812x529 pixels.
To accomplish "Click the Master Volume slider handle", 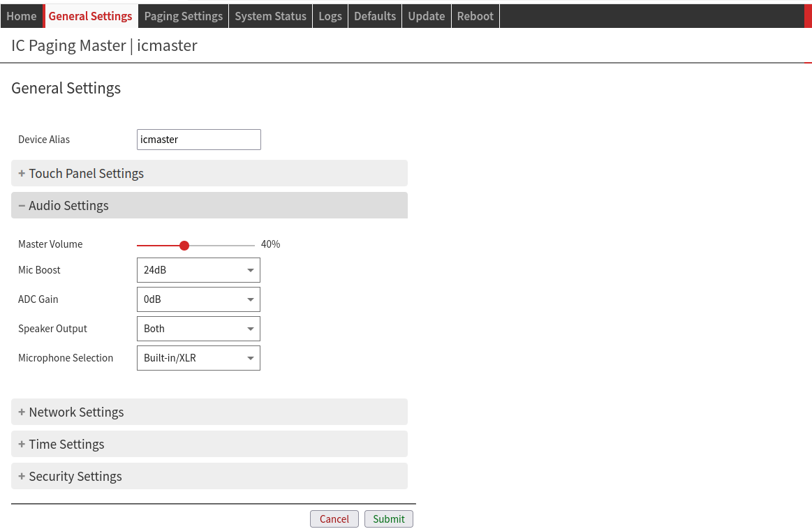I will 184,246.
